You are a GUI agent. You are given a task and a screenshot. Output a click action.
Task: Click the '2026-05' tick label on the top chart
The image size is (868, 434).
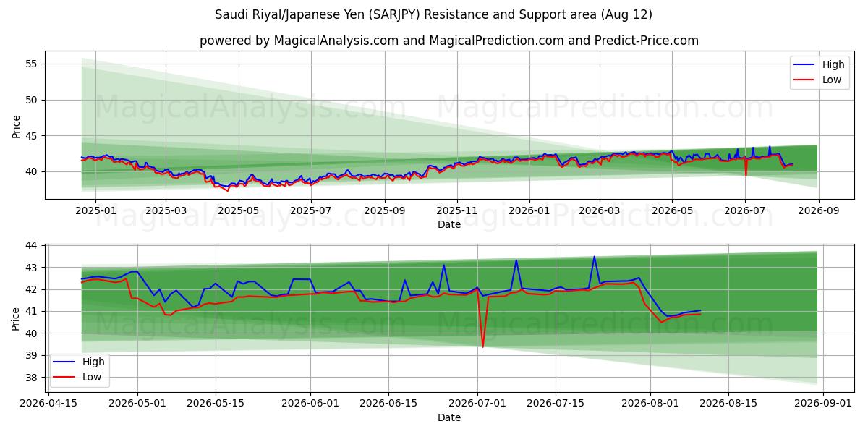pyautogui.click(x=672, y=210)
